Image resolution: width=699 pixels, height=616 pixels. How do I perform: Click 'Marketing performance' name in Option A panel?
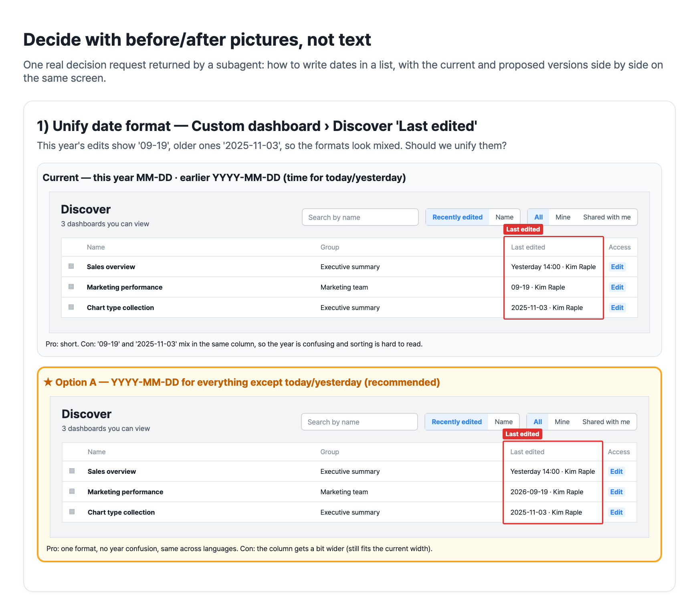[125, 492]
